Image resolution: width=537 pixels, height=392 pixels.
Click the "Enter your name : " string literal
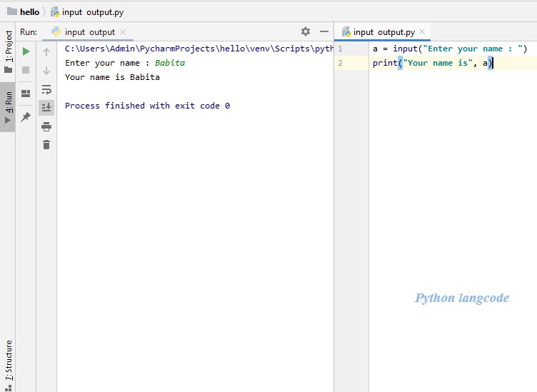472,49
